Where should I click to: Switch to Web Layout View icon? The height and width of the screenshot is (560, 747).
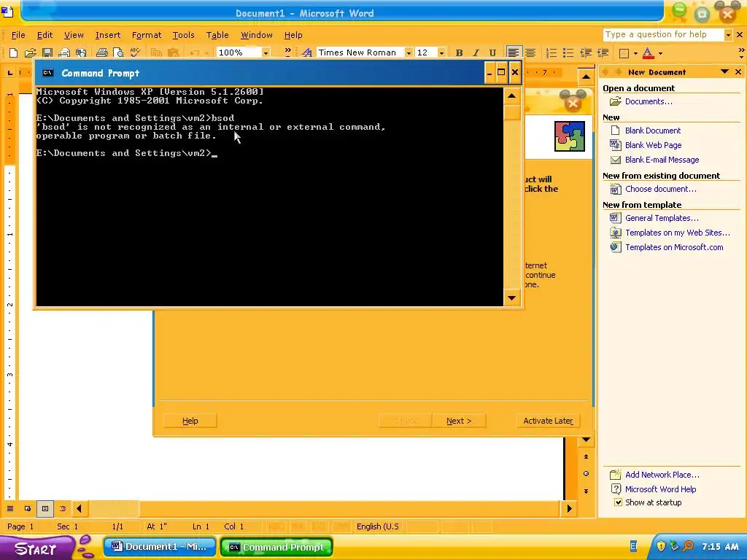(28, 508)
